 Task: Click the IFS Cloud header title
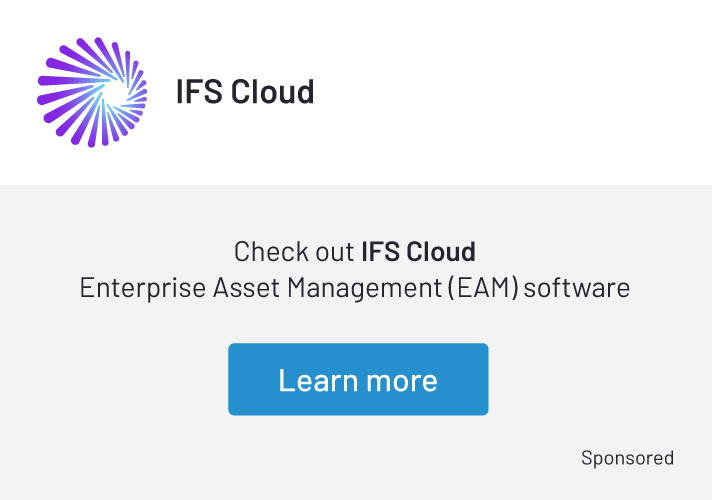245,92
